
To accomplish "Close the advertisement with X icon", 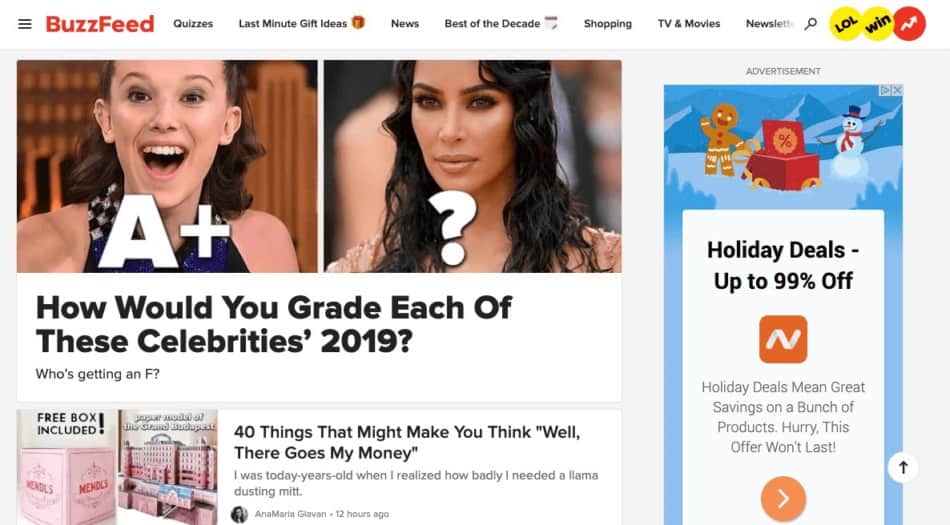I will (x=897, y=90).
